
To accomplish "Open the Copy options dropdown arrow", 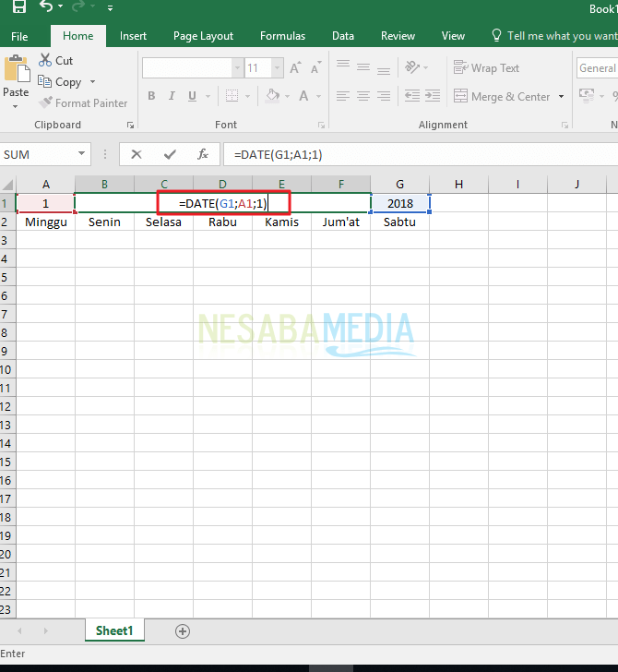I will pyautogui.click(x=92, y=82).
